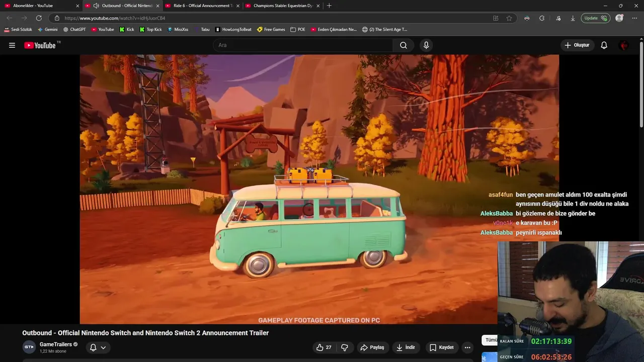Switch to Outbound - Official Nintendo tab

(x=123, y=6)
